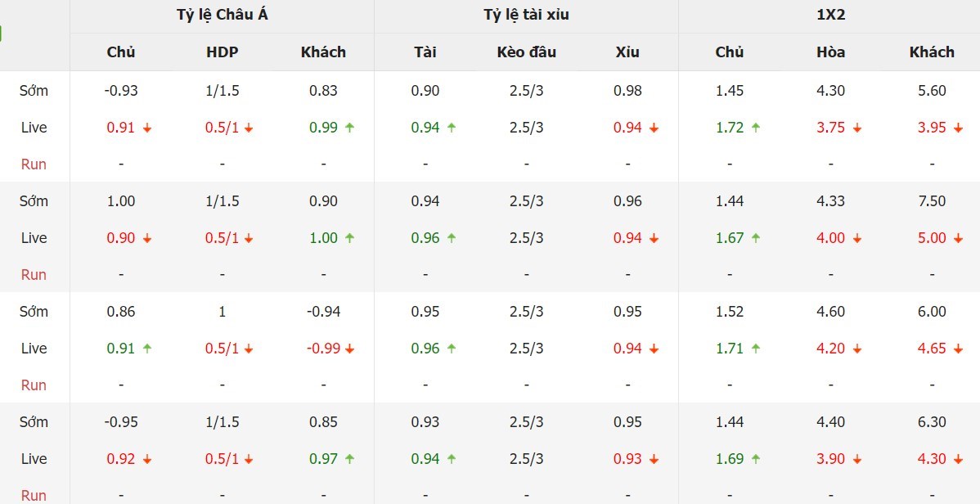The image size is (980, 504).
Task: Click the red down arrow next to 5.00
Action: click(958, 238)
